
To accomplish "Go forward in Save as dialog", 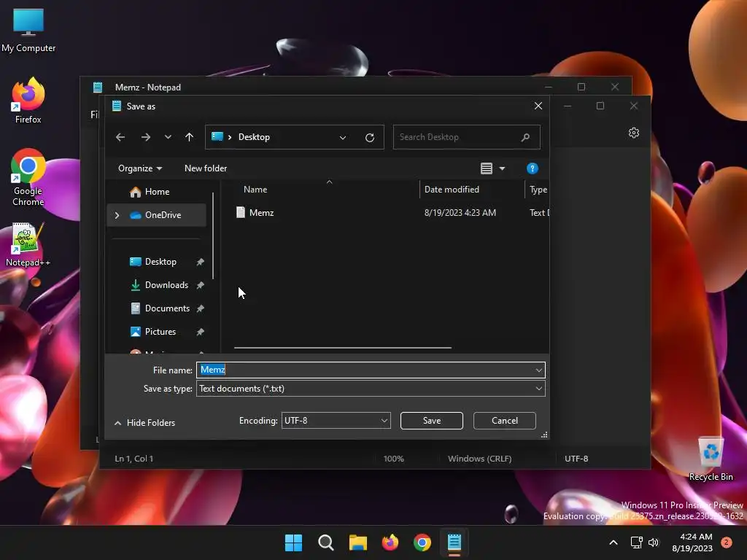I will [146, 137].
